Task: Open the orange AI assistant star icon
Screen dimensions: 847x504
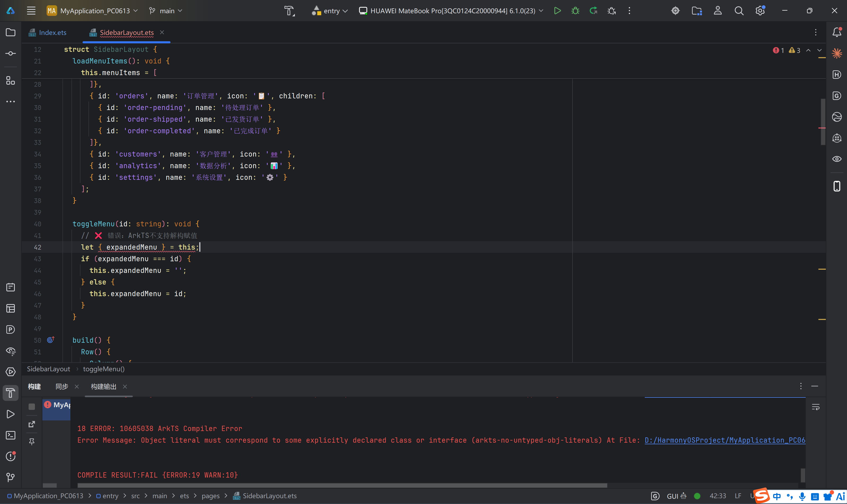Action: pos(837,53)
